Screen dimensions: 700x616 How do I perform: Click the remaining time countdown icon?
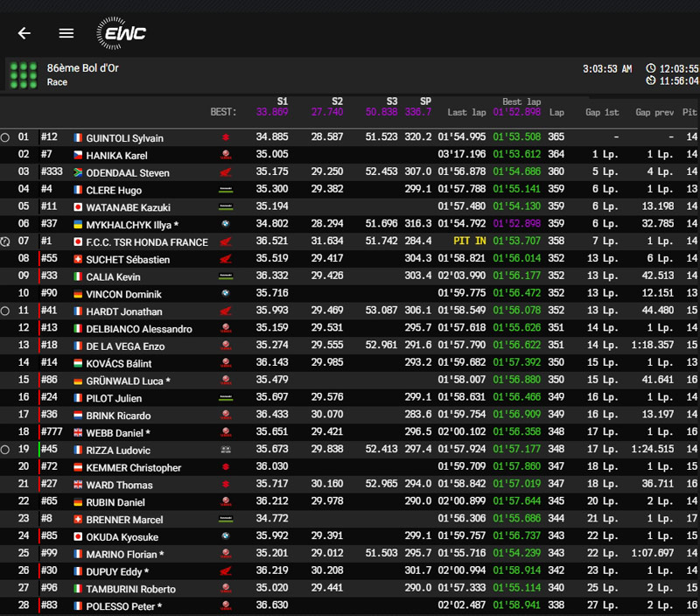(650, 81)
